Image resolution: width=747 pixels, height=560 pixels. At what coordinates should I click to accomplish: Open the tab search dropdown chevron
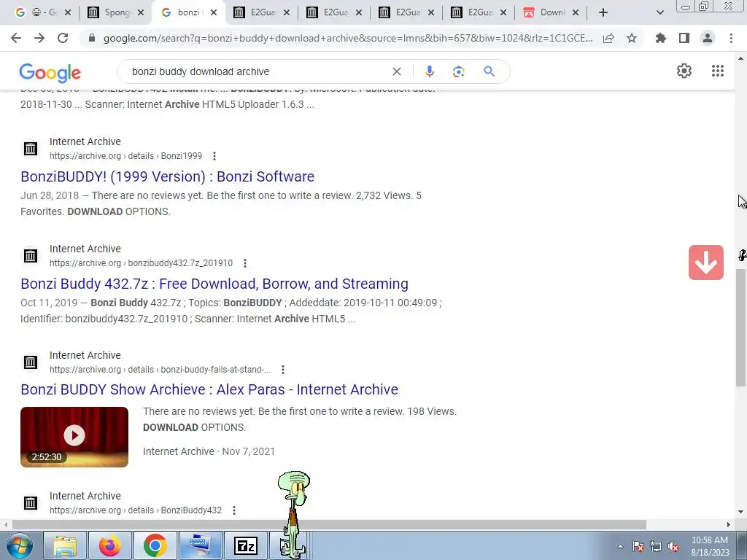(x=659, y=12)
